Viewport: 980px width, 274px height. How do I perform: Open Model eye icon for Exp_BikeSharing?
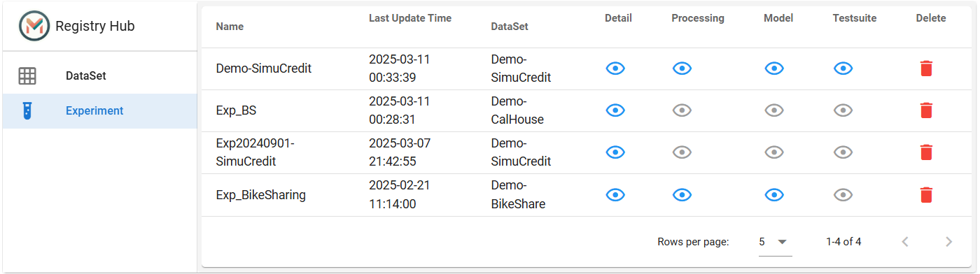coord(774,195)
